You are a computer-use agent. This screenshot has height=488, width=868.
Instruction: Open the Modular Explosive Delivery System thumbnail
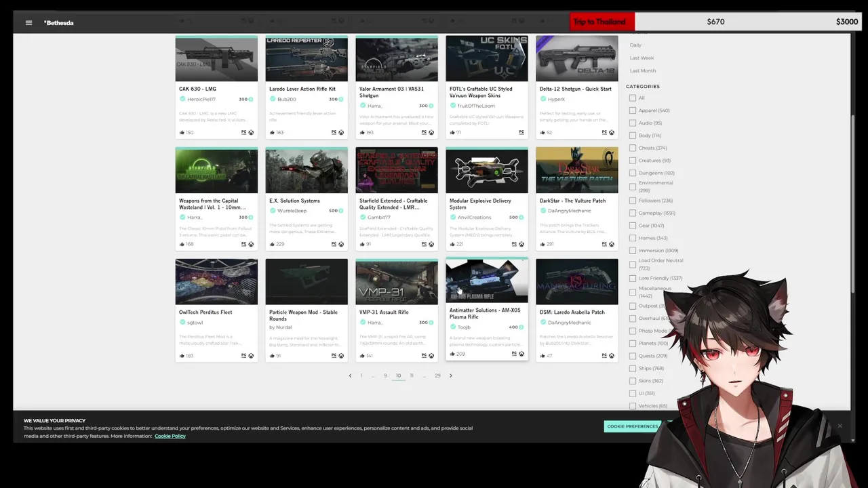(487, 171)
